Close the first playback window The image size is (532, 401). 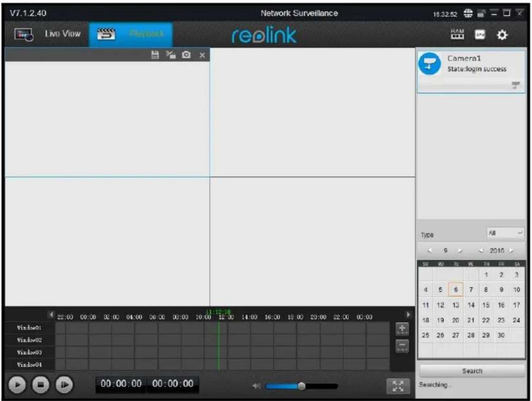(x=202, y=55)
